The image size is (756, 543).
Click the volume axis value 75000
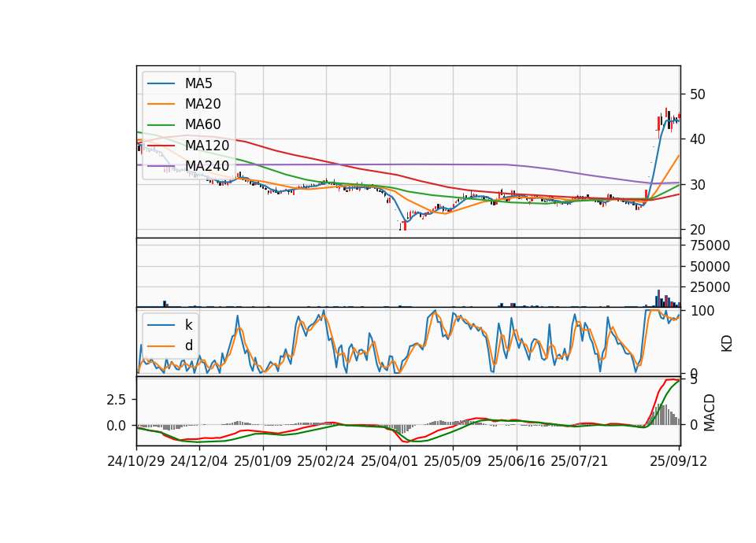[x=710, y=246]
